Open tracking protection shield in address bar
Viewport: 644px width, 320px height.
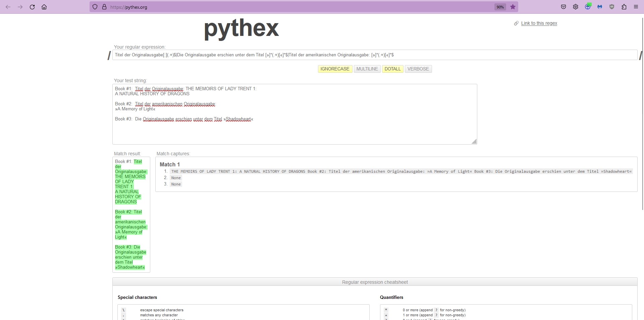(95, 7)
